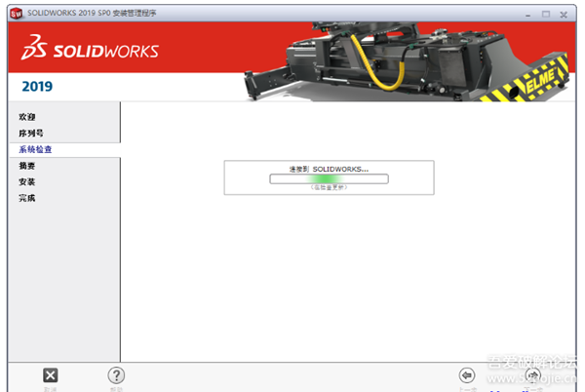Click the checking for updates text
The image size is (585, 392).
329,187
